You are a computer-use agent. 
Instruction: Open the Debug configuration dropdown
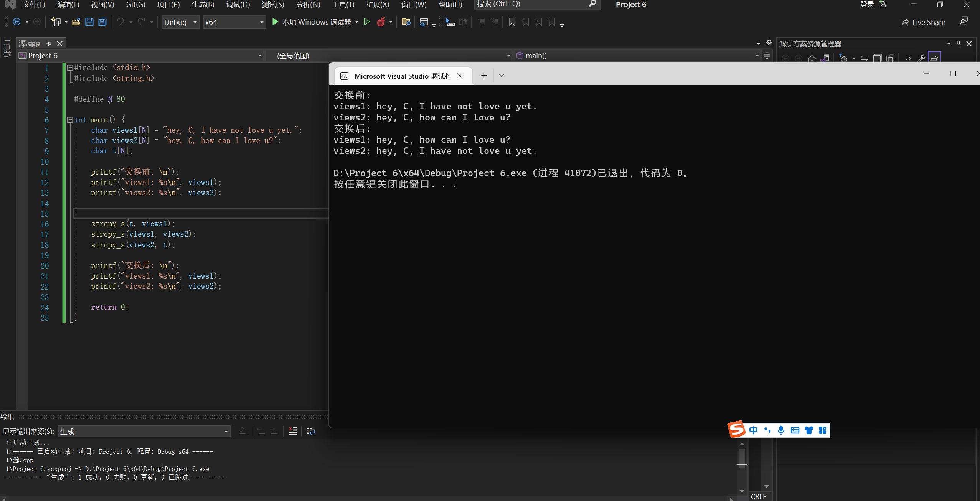tap(180, 22)
